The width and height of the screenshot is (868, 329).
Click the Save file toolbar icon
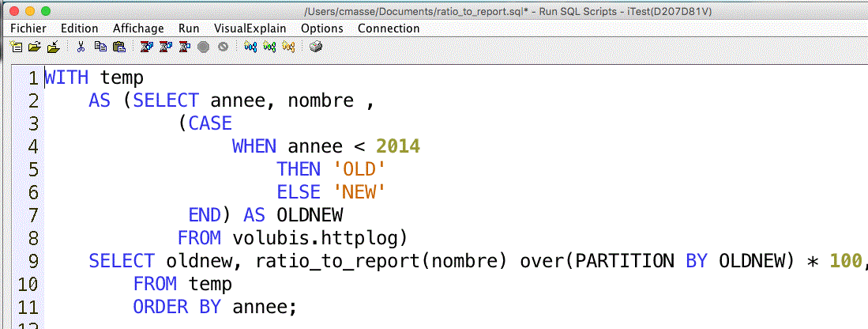(52, 47)
